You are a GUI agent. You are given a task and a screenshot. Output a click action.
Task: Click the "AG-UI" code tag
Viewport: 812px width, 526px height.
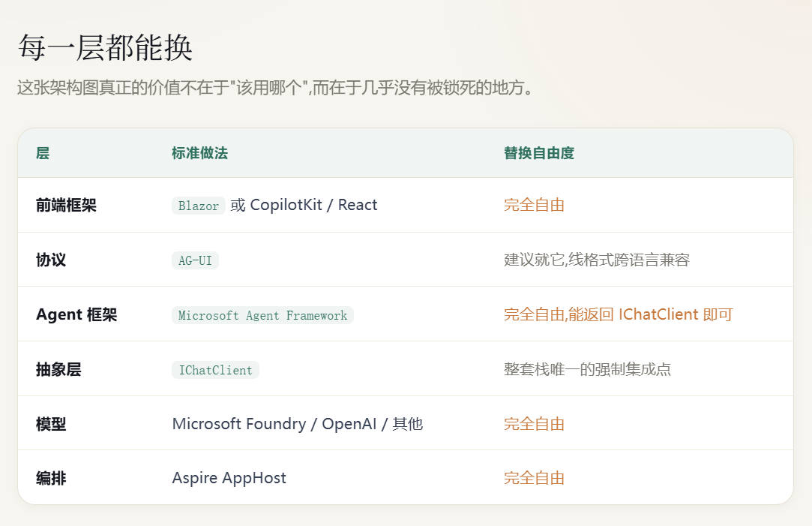pyautogui.click(x=195, y=260)
